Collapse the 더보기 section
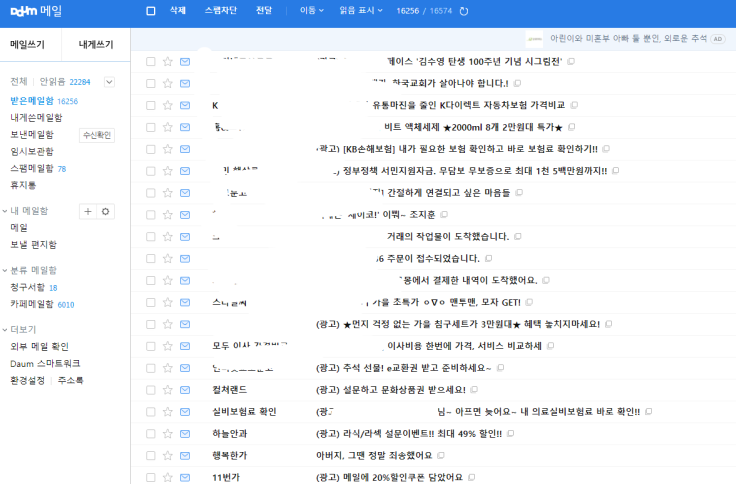Image resolution: width=736 pixels, height=484 pixels. [x=5, y=330]
